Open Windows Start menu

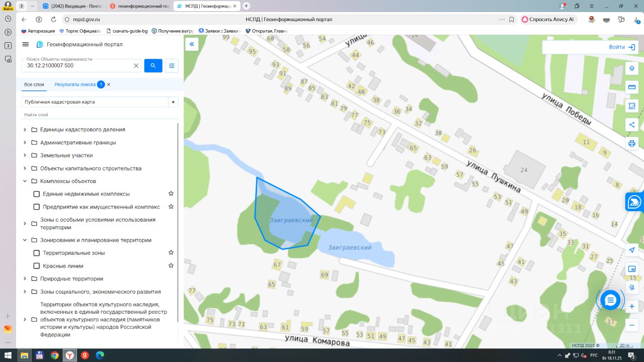pyautogui.click(x=8, y=355)
